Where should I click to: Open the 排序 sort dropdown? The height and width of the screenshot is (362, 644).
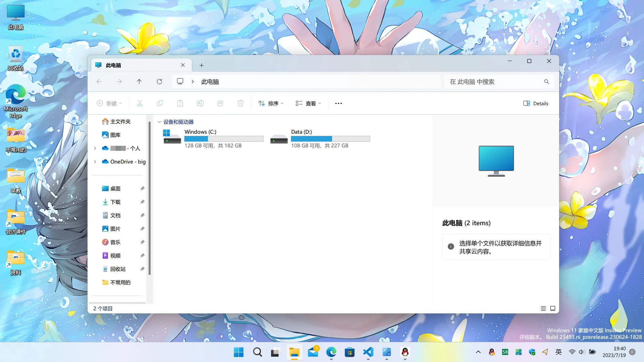tap(271, 103)
